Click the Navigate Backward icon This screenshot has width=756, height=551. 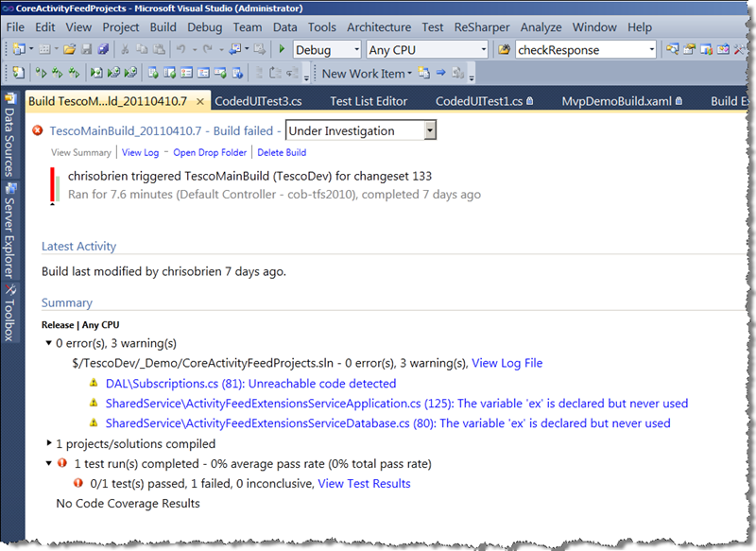point(235,49)
